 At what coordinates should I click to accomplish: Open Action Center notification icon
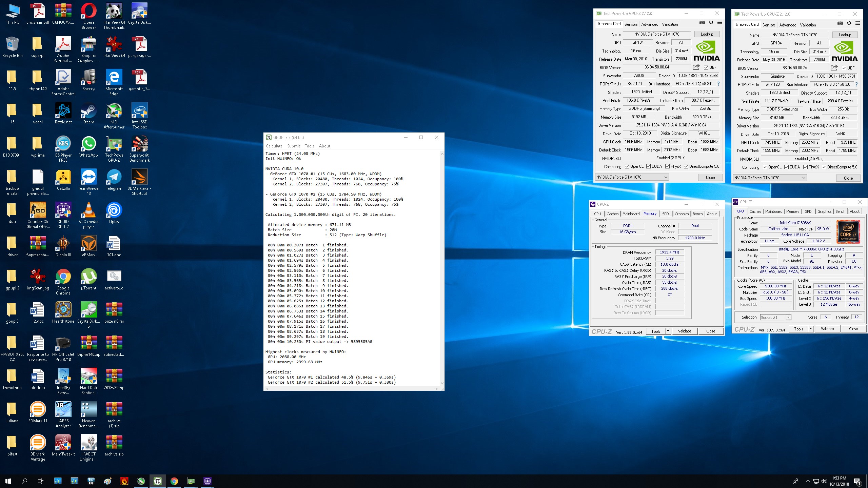point(857,481)
